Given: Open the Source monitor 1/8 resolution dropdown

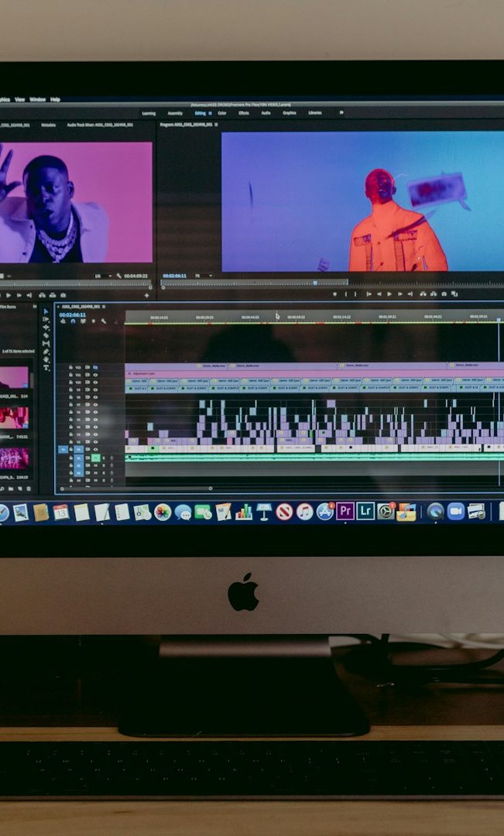Looking at the screenshot, I should (x=104, y=276).
